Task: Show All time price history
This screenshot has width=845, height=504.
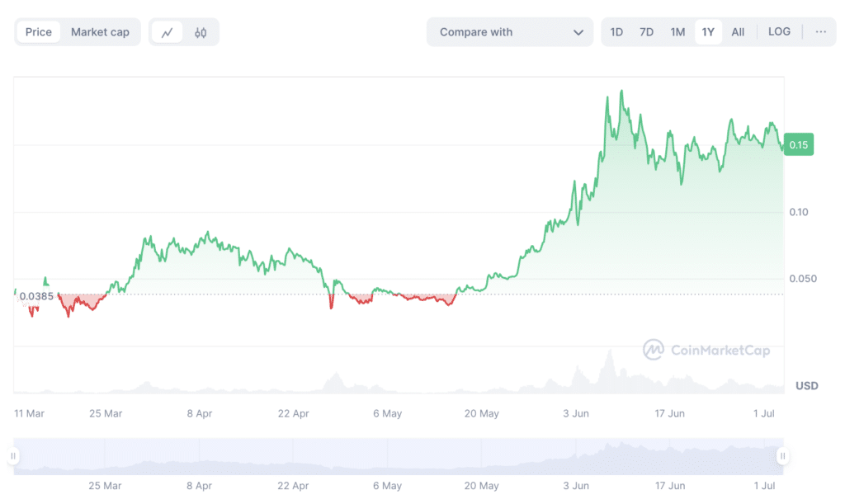Action: 738,32
